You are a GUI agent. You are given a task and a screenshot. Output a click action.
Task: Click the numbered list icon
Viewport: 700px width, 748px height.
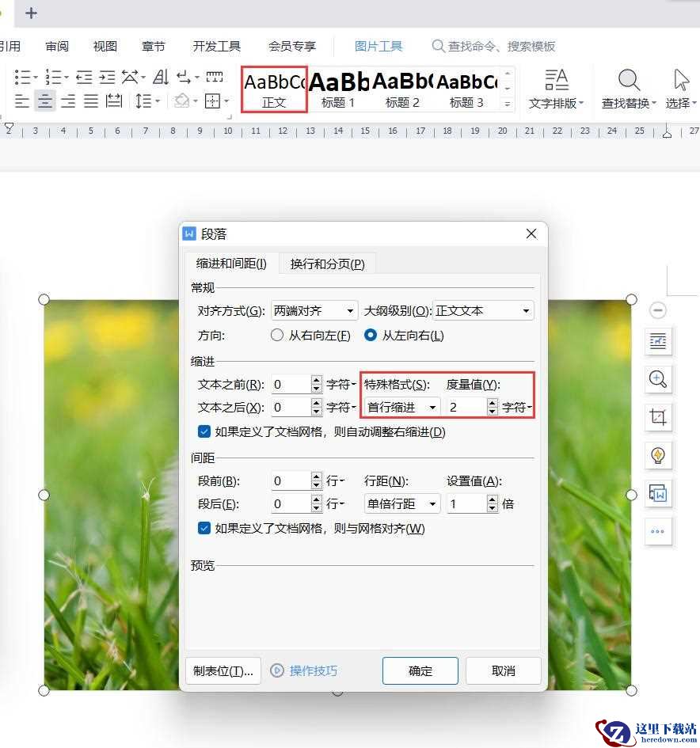pyautogui.click(x=53, y=77)
